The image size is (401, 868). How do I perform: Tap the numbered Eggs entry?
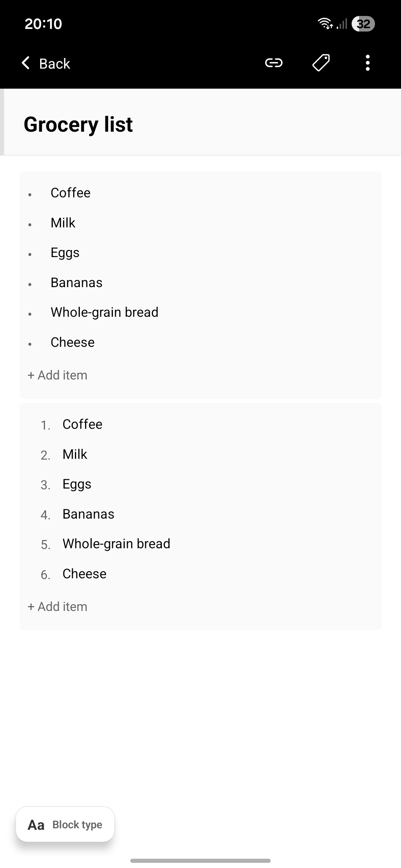[x=77, y=484]
